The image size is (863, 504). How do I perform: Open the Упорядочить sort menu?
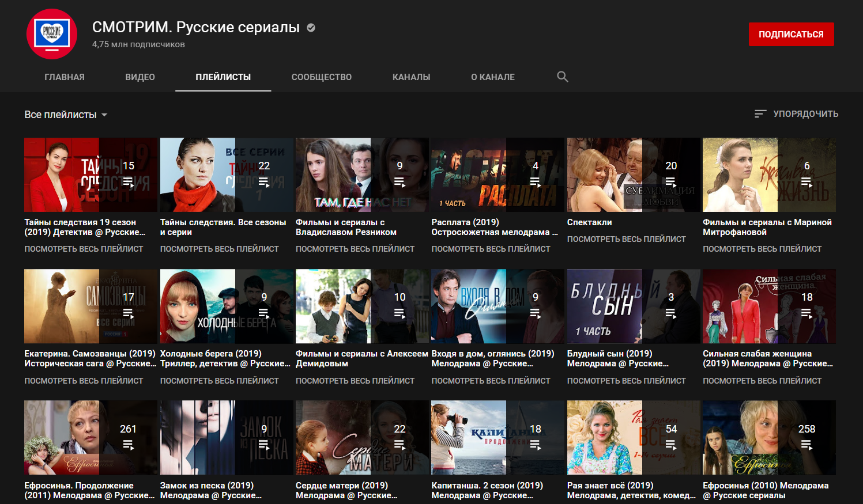tap(805, 114)
